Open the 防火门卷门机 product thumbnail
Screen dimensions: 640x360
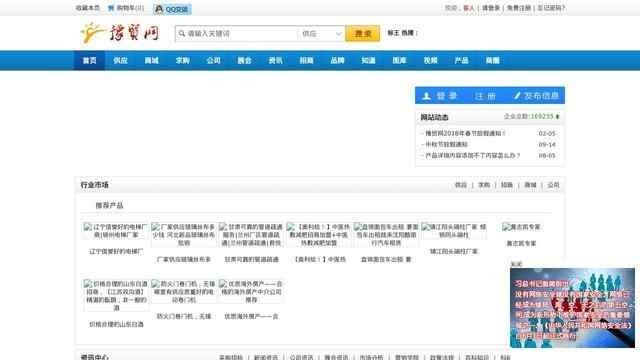[184, 291]
